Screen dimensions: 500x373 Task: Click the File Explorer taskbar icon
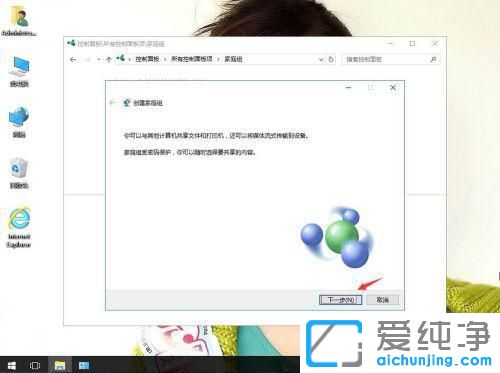click(x=60, y=365)
